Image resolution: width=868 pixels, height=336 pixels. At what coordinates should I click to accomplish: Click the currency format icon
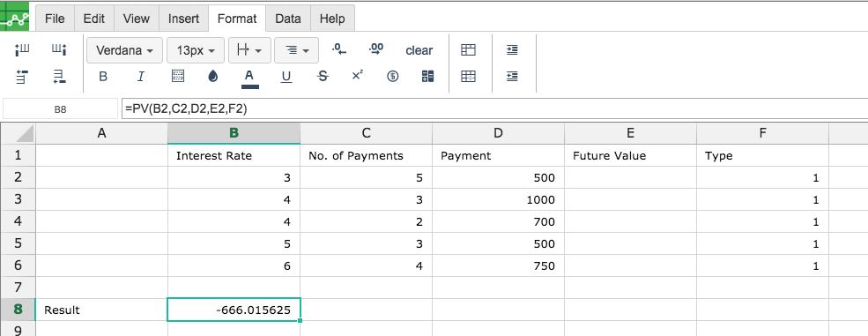tap(392, 77)
